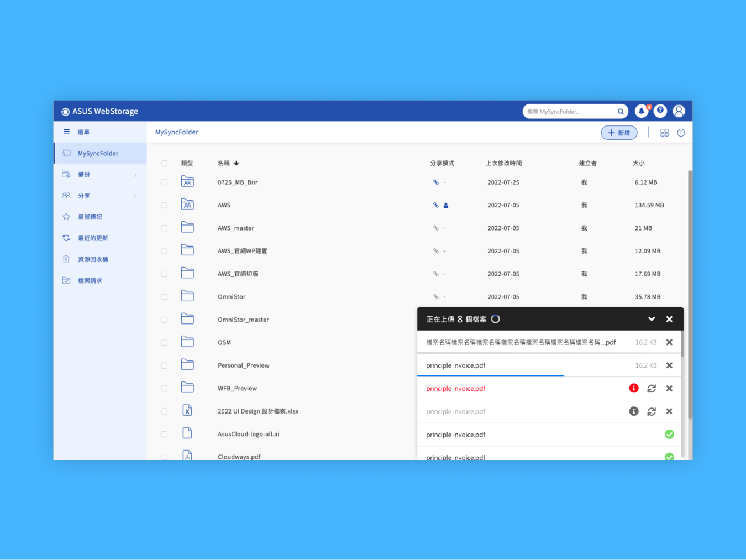Open the notifications bell
The width and height of the screenshot is (746, 560).
(642, 111)
